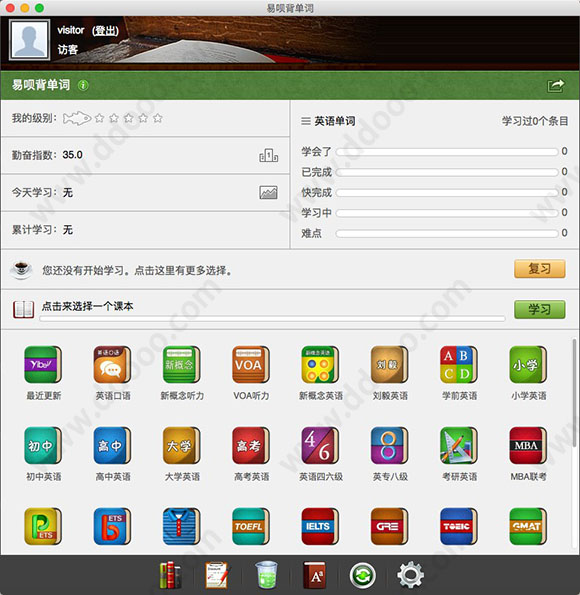The image size is (580, 595).
Task: Click the 勤奋指数 value 35.0
Action: coord(72,155)
